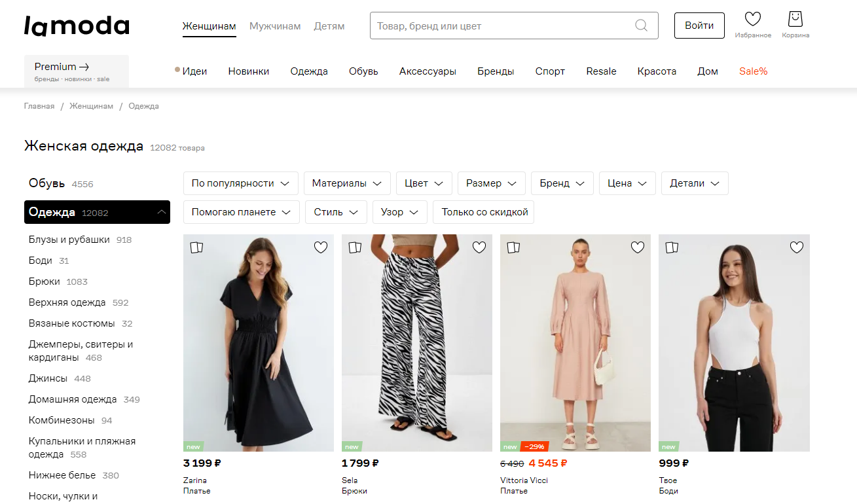Open the Избранное heart icon in header

pos(753,20)
